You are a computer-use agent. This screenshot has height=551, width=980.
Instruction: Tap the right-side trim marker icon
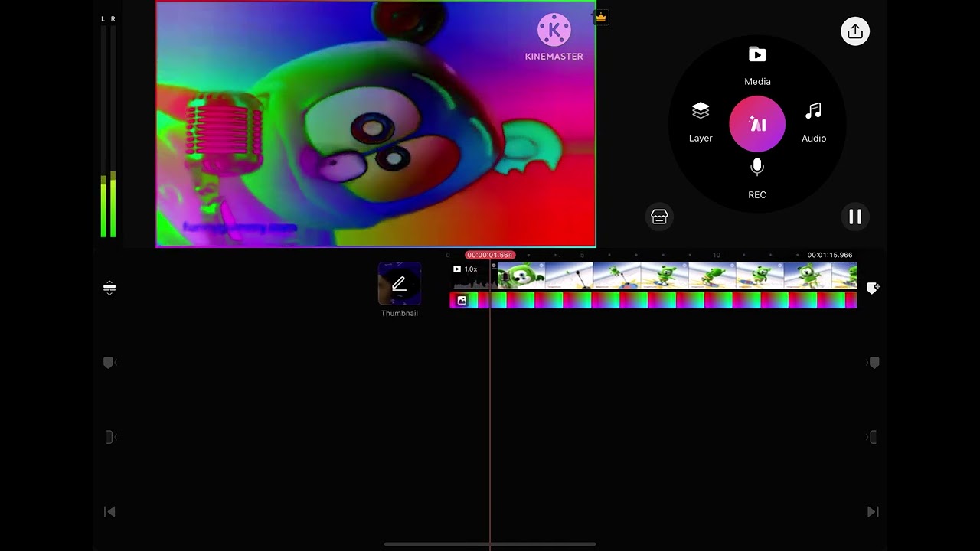click(873, 362)
